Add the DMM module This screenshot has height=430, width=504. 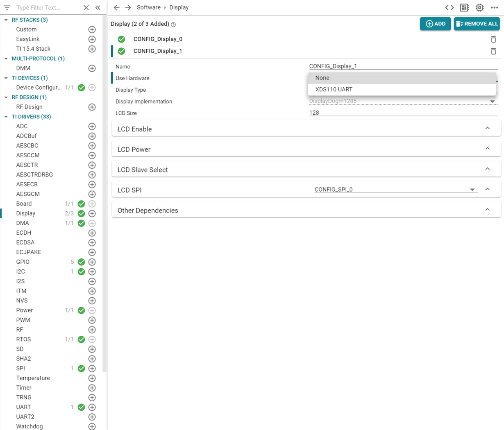click(92, 68)
